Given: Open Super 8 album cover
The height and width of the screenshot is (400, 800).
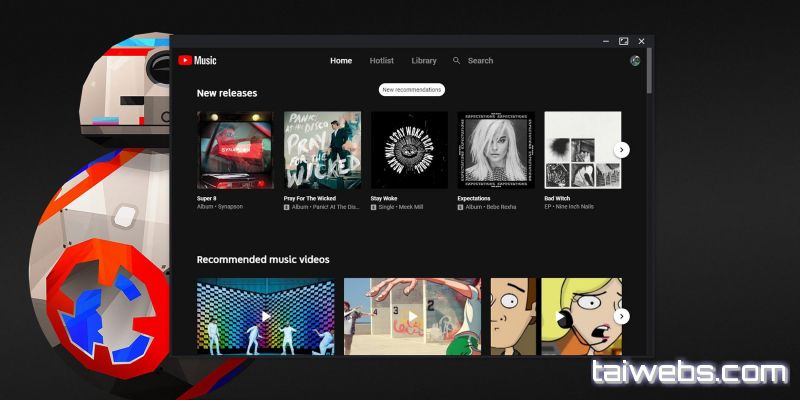Looking at the screenshot, I should point(235,149).
